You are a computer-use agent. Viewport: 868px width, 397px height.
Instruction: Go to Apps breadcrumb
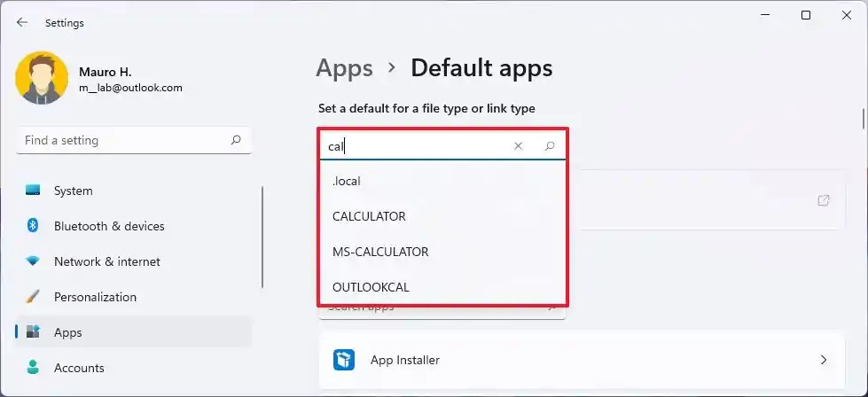[x=344, y=68]
